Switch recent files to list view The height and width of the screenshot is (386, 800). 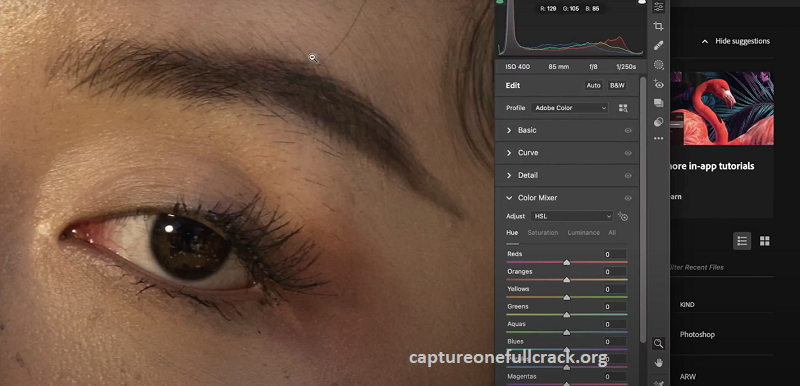pyautogui.click(x=742, y=241)
